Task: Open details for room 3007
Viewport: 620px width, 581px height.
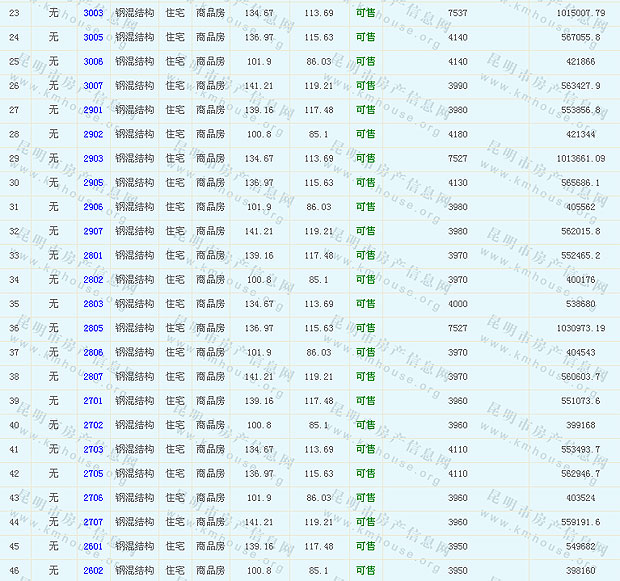Action: pos(93,85)
